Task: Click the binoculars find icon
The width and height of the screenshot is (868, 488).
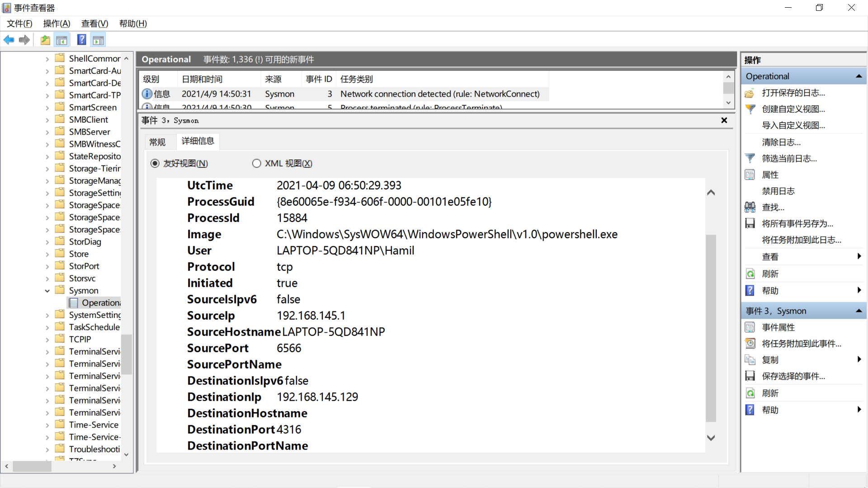Action: [750, 207]
